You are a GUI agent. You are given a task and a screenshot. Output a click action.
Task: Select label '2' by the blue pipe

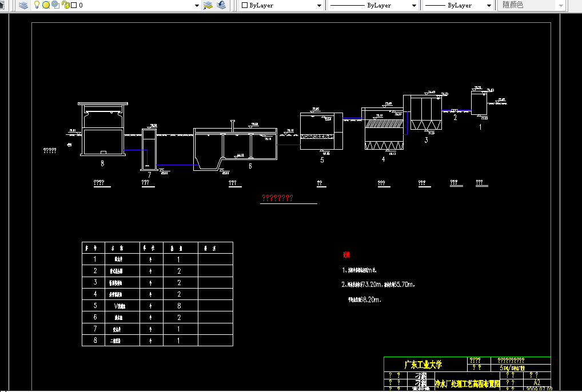(455, 118)
